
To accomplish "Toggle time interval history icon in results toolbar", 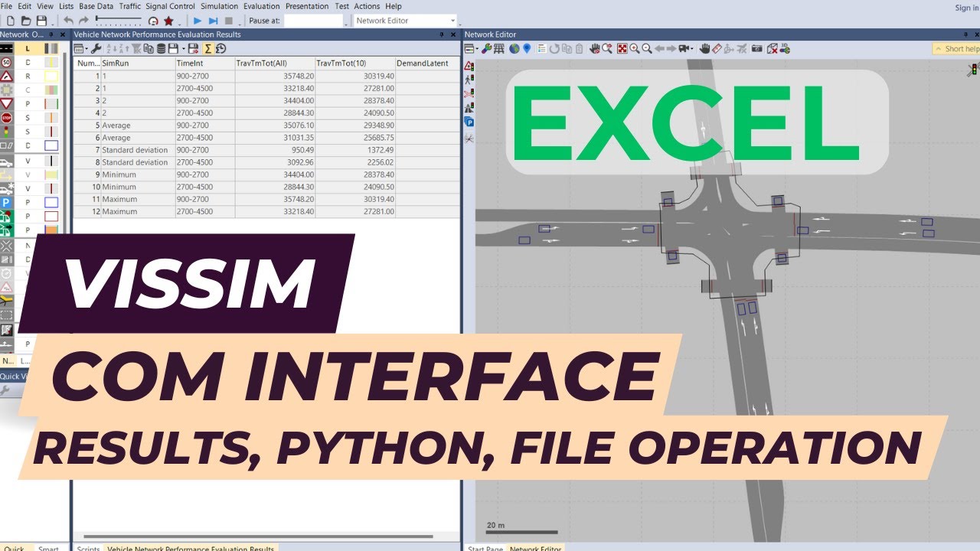I will click(x=220, y=49).
